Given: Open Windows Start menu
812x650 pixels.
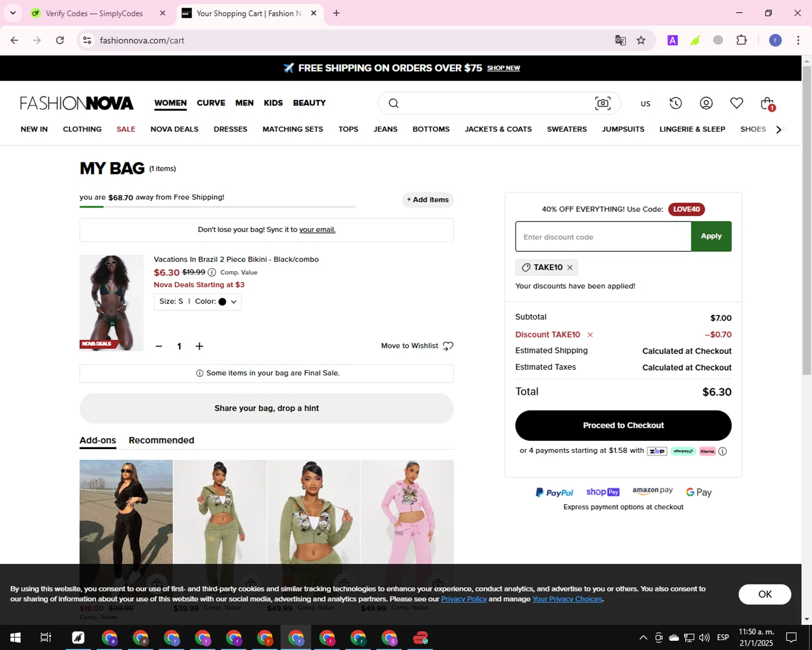Looking at the screenshot, I should pos(15,638).
